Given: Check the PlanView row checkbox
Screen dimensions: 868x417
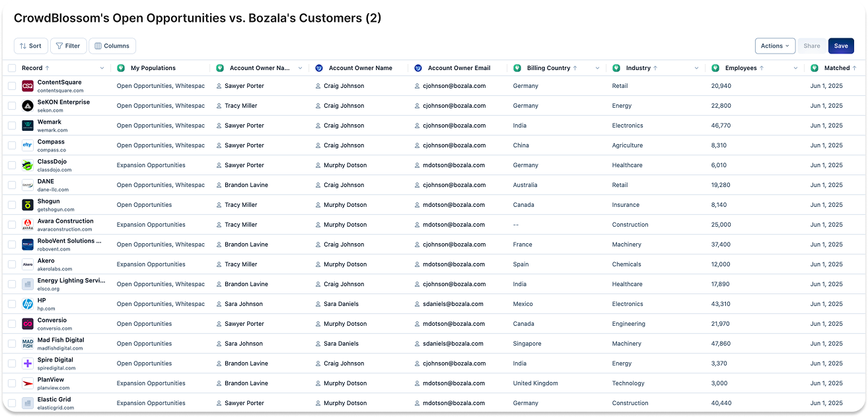Looking at the screenshot, I should click(12, 383).
